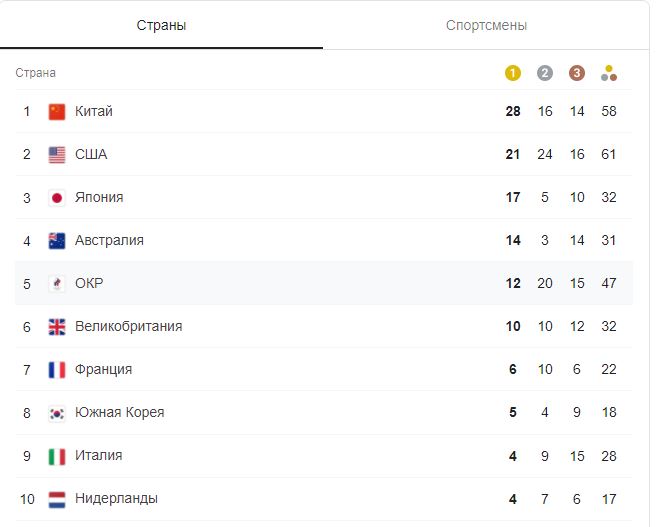Viewport: 659px width, 527px height.
Task: Click the total medals icon
Action: [x=609, y=73]
